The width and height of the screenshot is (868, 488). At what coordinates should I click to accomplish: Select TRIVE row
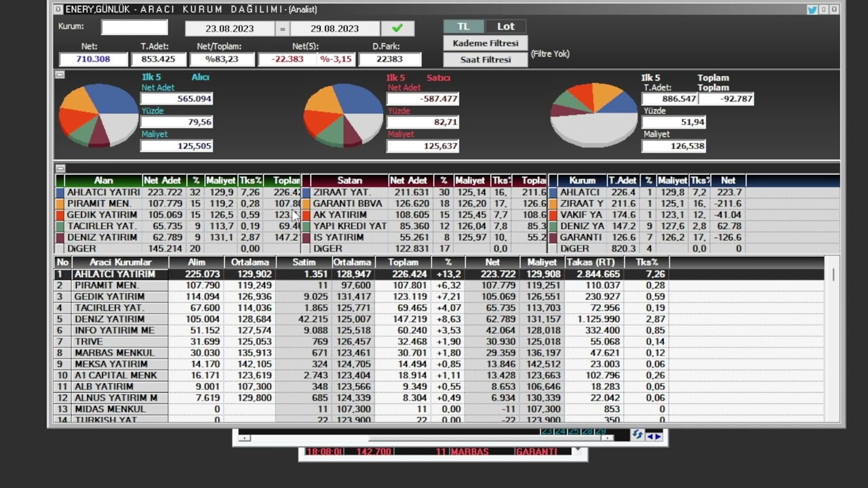tap(439, 342)
